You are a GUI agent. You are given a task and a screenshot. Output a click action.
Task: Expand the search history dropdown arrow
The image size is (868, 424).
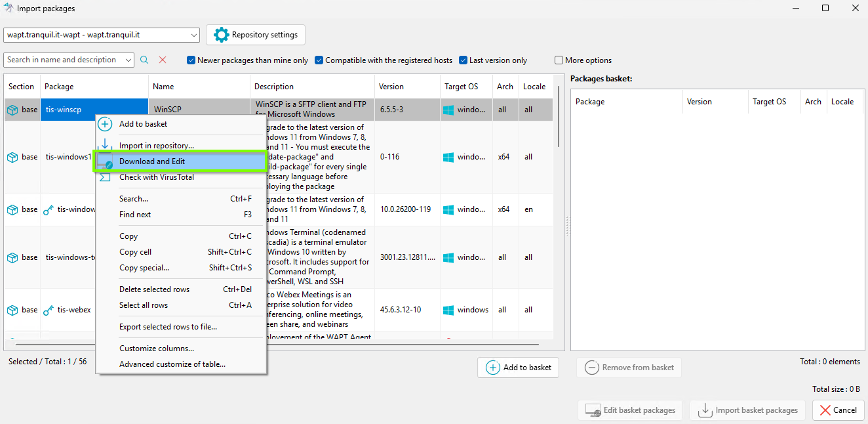[128, 60]
